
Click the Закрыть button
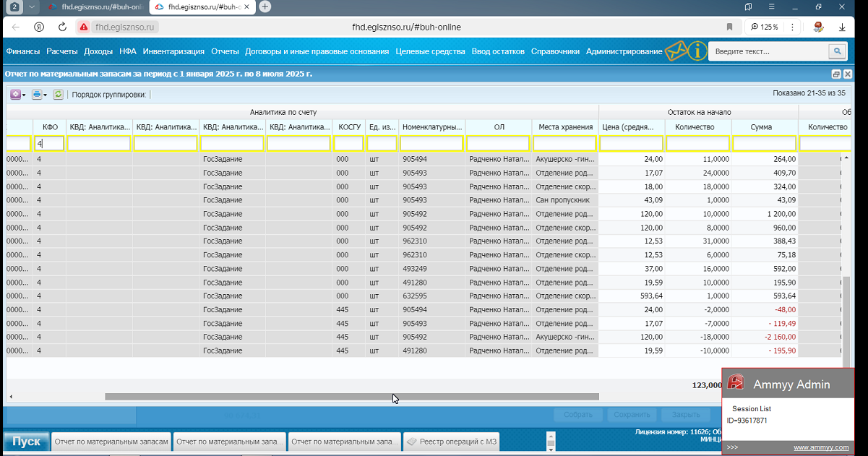(685, 415)
